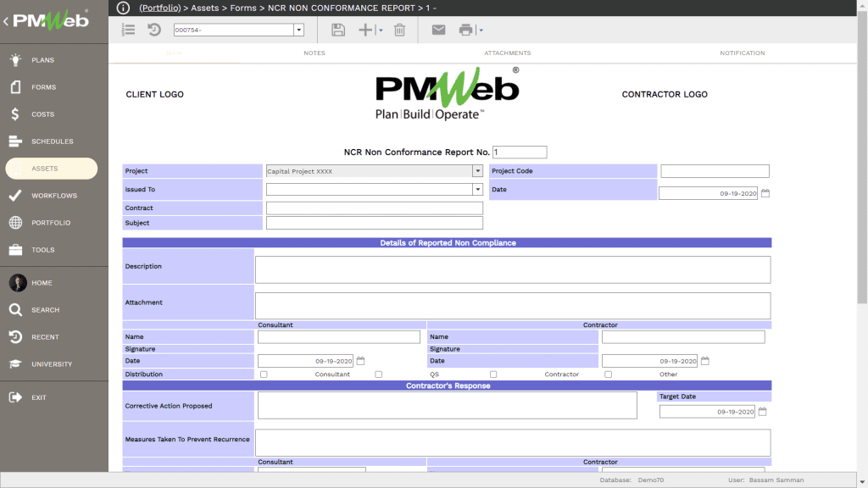Click the Contract input field
868x488 pixels.
click(374, 208)
